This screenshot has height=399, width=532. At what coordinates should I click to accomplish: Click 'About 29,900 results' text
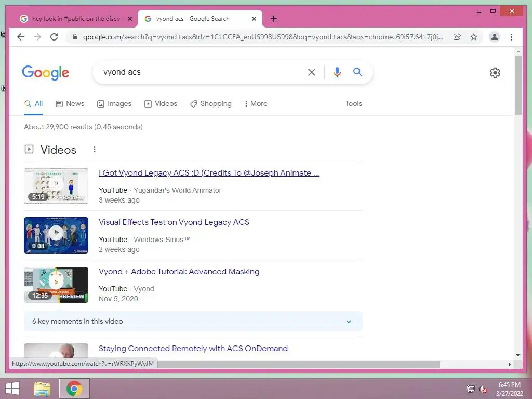(x=84, y=127)
